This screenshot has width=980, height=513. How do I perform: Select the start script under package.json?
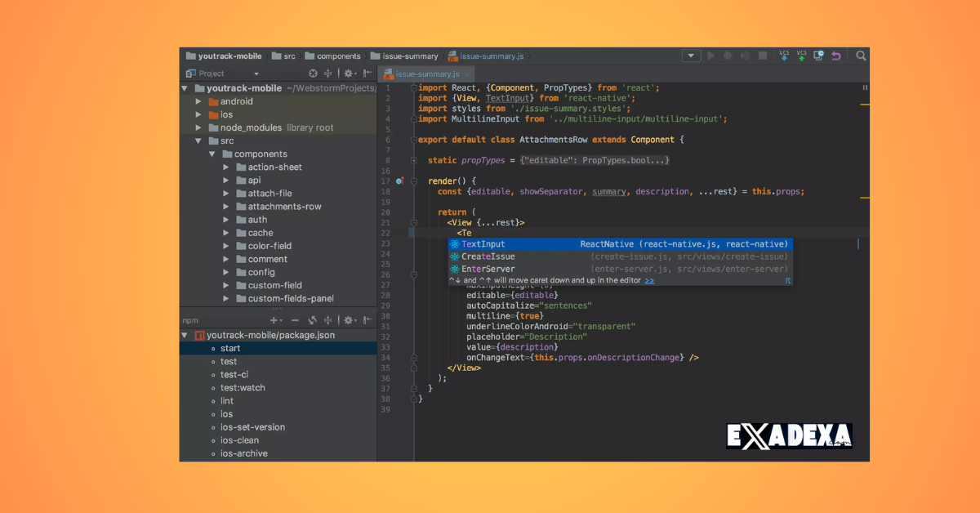coord(230,348)
